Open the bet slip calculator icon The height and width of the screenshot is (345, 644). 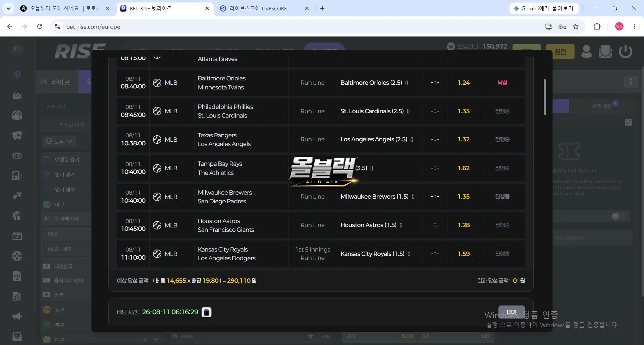point(628,122)
